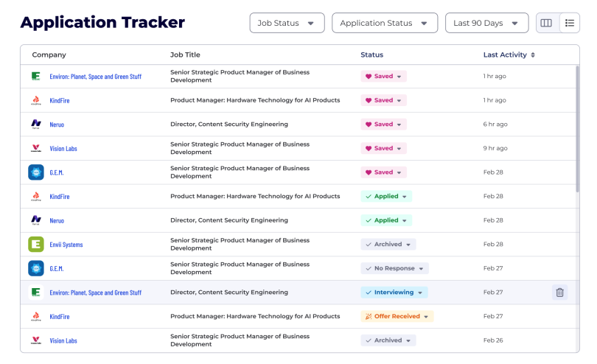Screen dimensions: 597x364
Task: Open the Last 90 Days date range dropdown
Action: coord(486,23)
